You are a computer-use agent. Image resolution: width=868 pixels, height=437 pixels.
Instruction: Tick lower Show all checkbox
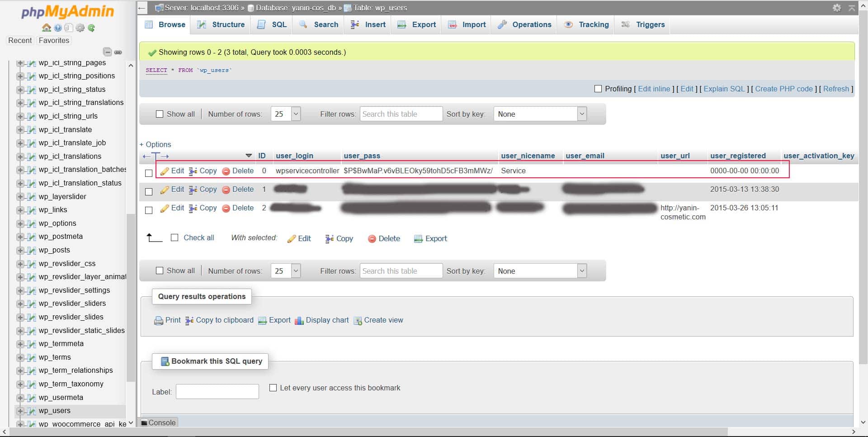(160, 271)
